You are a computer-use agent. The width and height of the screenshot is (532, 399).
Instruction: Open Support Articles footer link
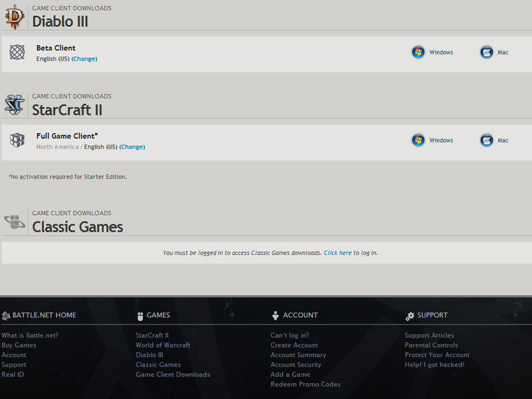click(x=429, y=335)
